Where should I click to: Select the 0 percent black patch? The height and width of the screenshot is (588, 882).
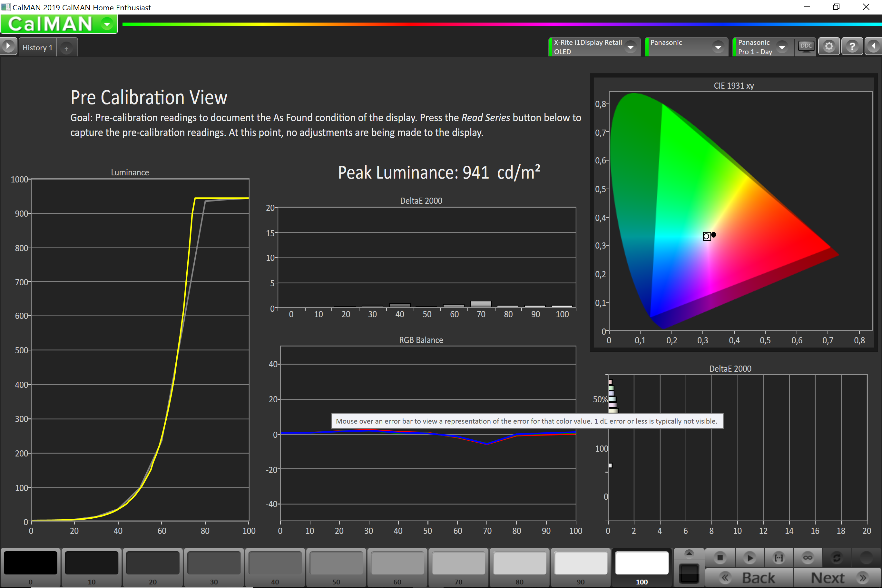[31, 567]
